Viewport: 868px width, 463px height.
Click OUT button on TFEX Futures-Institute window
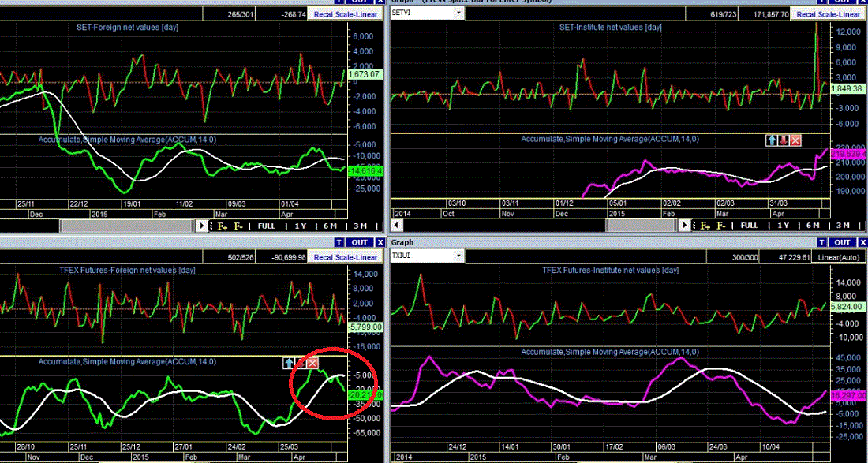tap(843, 242)
